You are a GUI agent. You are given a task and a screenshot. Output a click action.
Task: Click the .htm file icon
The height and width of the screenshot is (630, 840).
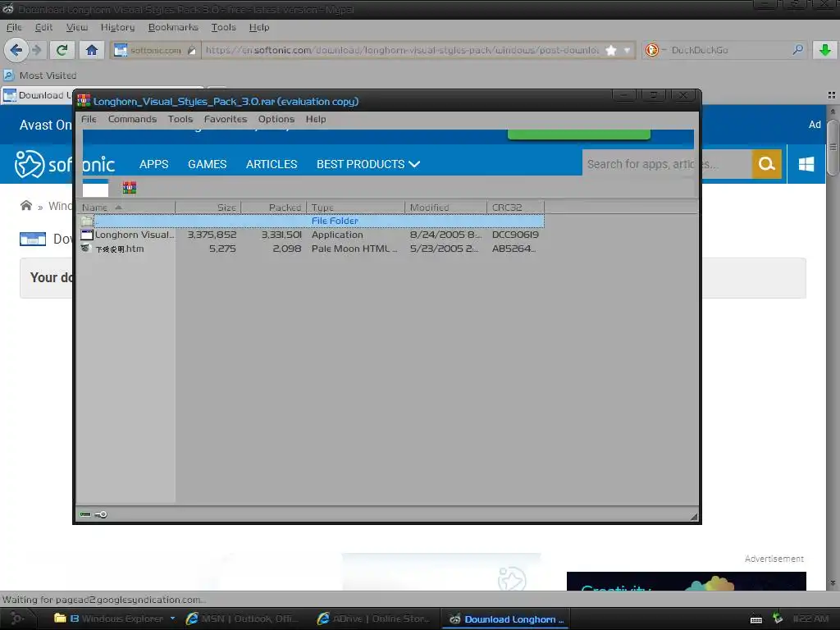(x=85, y=248)
